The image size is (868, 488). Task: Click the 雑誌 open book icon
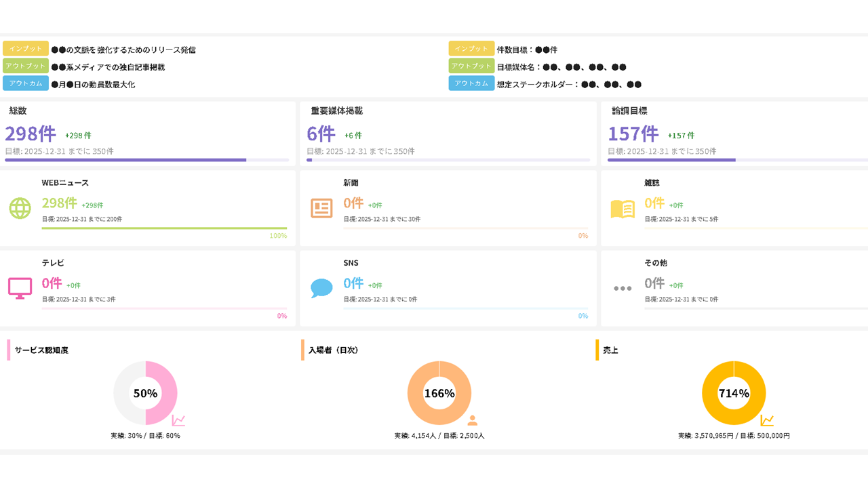pos(623,209)
